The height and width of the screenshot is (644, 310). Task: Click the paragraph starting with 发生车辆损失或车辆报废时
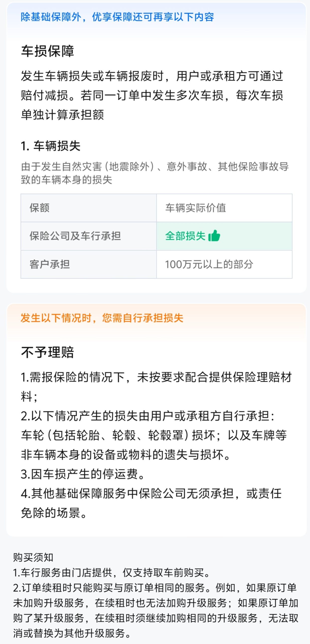pyautogui.click(x=152, y=95)
